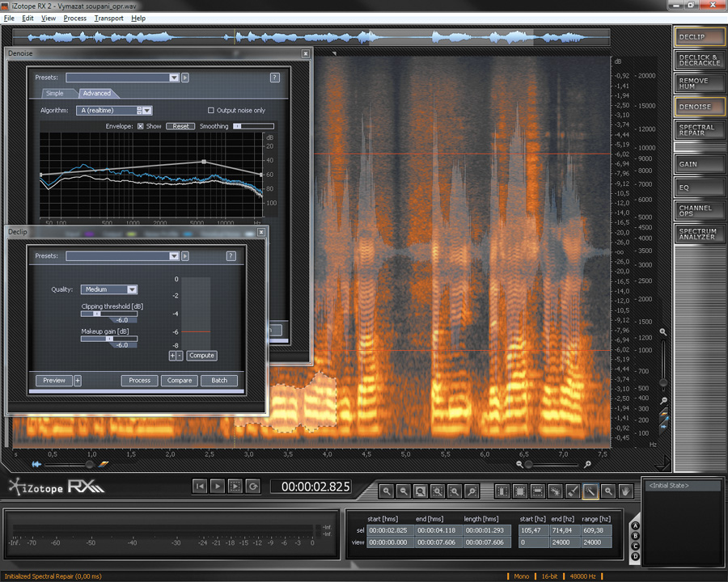Open the EQ module
This screenshot has height=582, width=728.
(x=699, y=188)
